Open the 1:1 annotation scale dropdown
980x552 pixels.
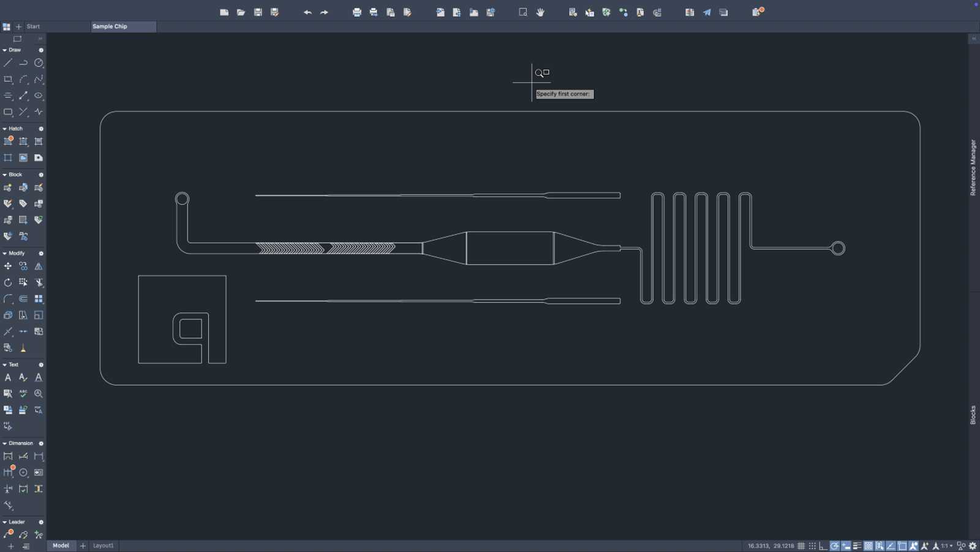[x=948, y=545]
